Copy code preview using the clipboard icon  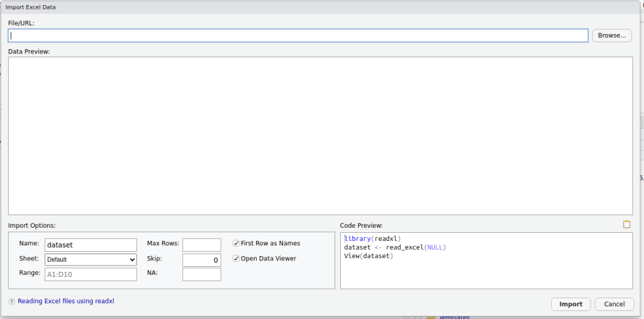pyautogui.click(x=626, y=225)
